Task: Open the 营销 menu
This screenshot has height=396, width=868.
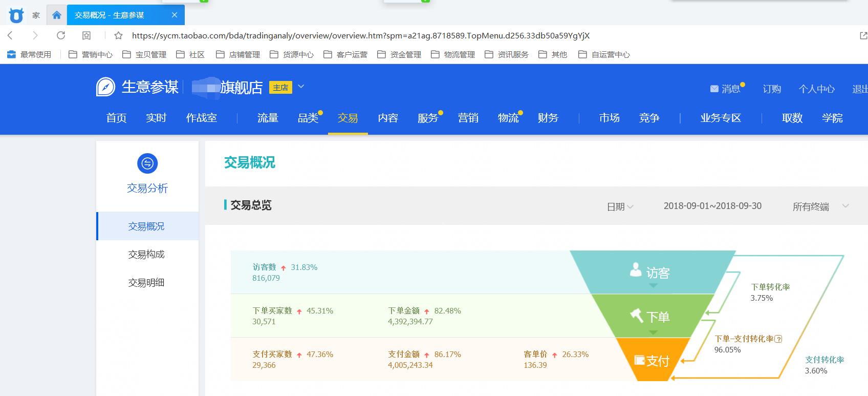Action: (468, 118)
